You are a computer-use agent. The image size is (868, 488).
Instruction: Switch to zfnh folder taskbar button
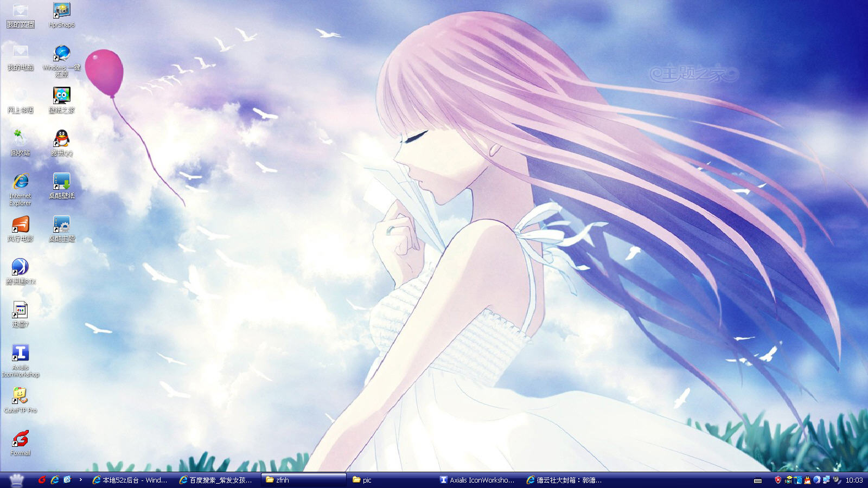coord(304,480)
